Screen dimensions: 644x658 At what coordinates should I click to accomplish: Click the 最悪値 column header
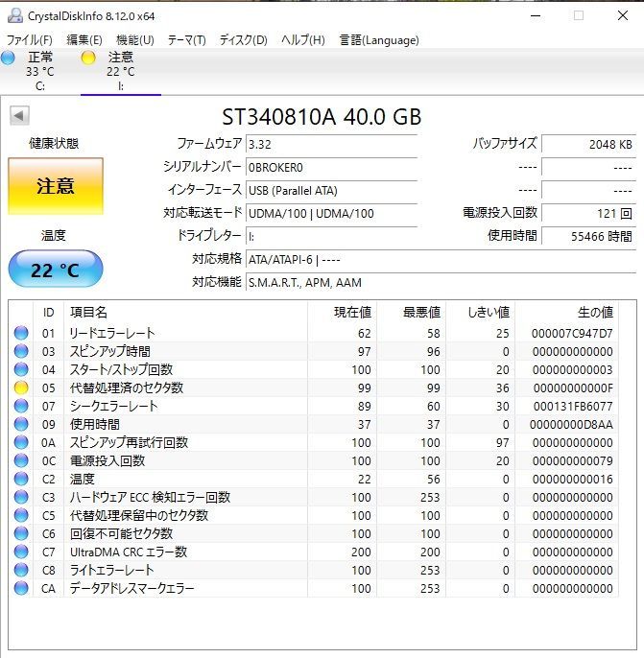point(412,313)
